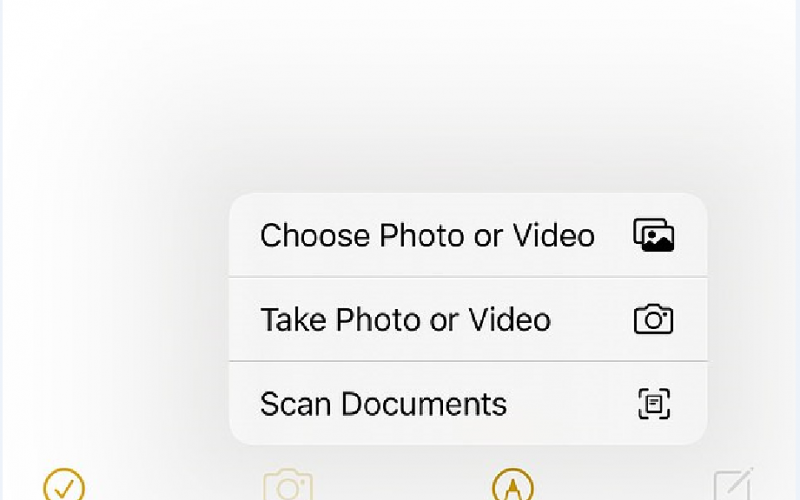Open Markup pen tip toolbar icon
800x500 pixels.
(x=513, y=486)
